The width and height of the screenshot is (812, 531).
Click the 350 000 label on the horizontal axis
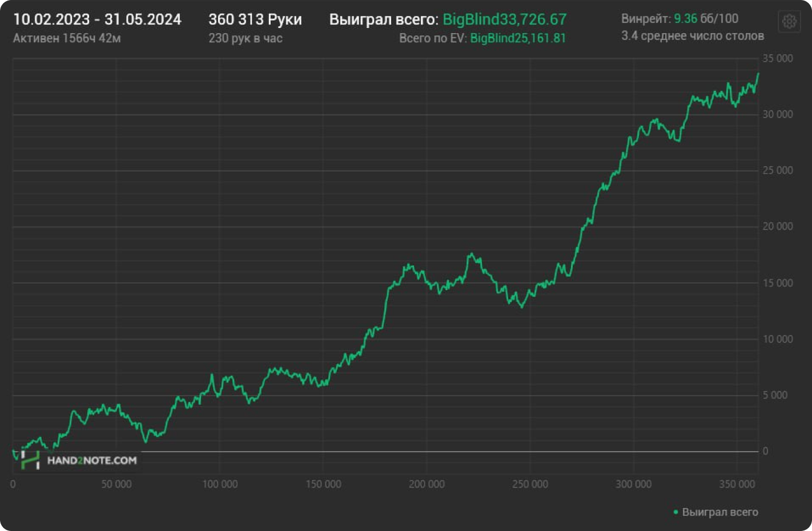pyautogui.click(x=737, y=484)
